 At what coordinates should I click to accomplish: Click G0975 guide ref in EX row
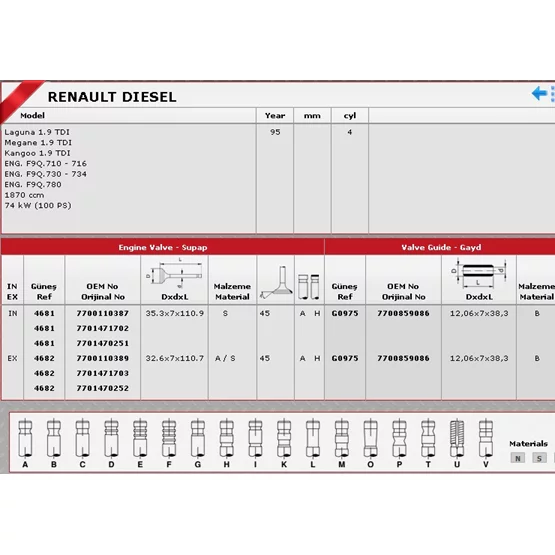(x=345, y=358)
